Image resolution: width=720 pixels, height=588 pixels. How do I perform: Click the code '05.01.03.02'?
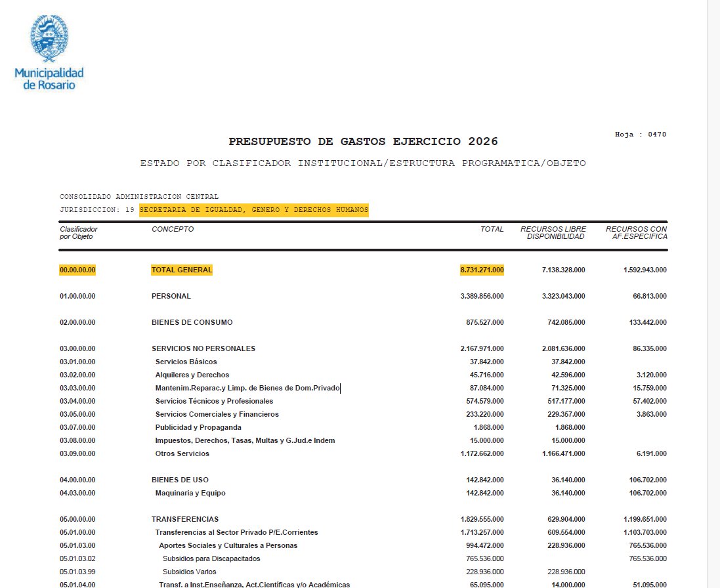point(77,558)
